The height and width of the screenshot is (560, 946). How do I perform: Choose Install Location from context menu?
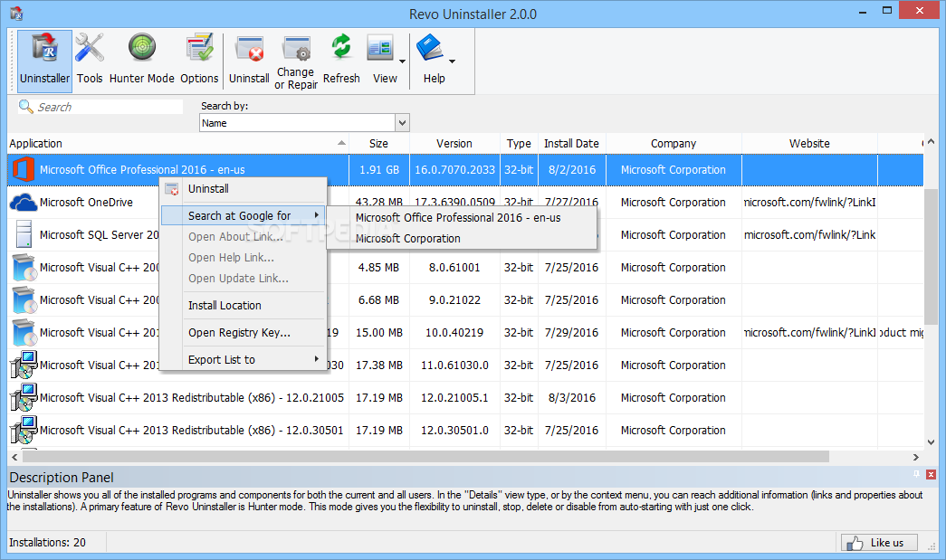tap(244, 306)
